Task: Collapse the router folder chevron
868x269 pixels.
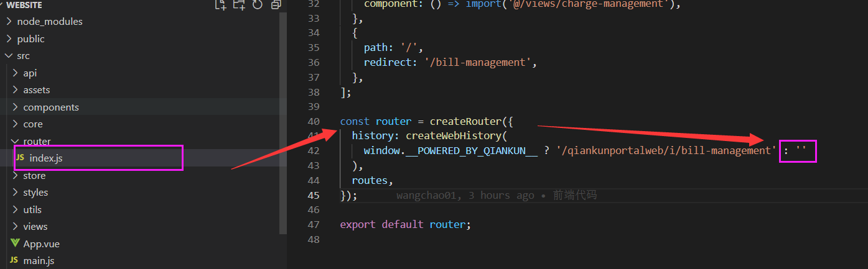Action: tap(15, 141)
